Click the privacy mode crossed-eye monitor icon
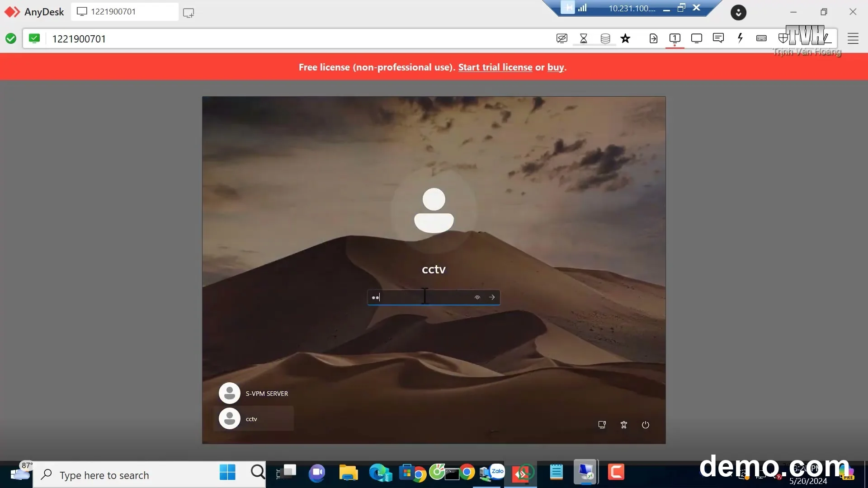This screenshot has height=488, width=868. [x=562, y=38]
